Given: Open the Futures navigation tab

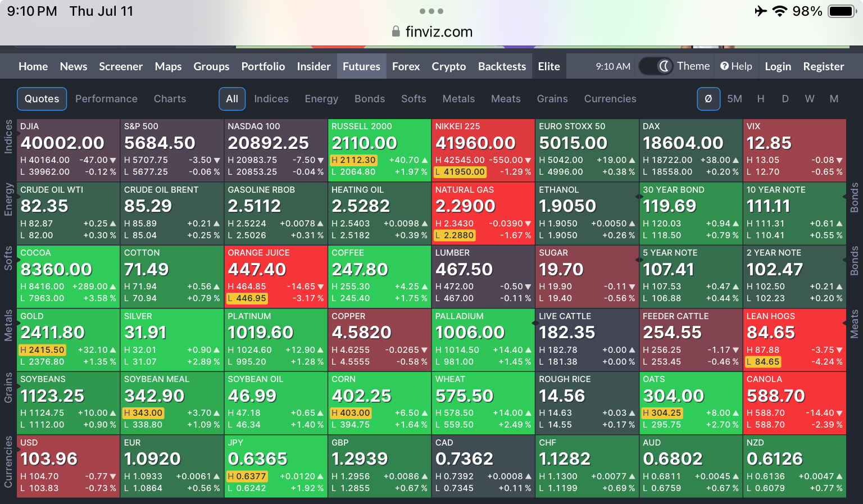Looking at the screenshot, I should 361,66.
